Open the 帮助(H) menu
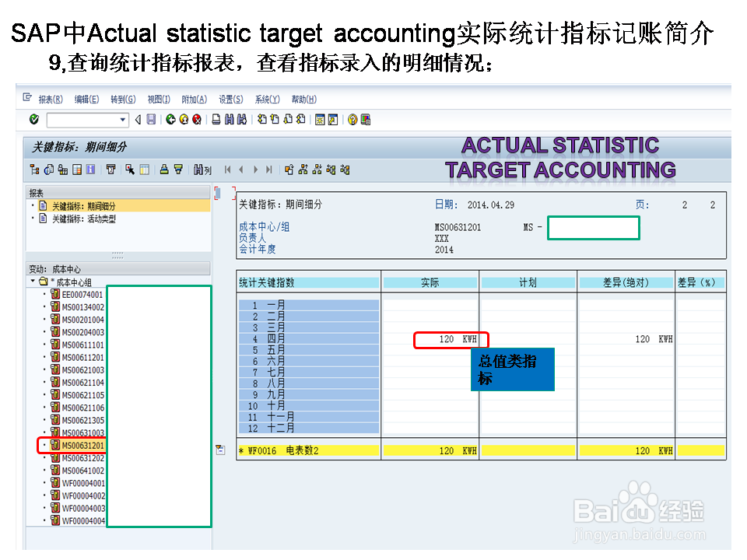747x560 pixels. click(304, 99)
